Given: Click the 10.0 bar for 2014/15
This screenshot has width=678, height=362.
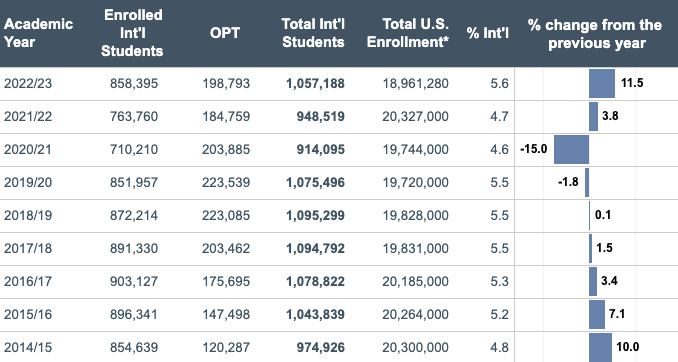Looking at the screenshot, I should point(600,347).
